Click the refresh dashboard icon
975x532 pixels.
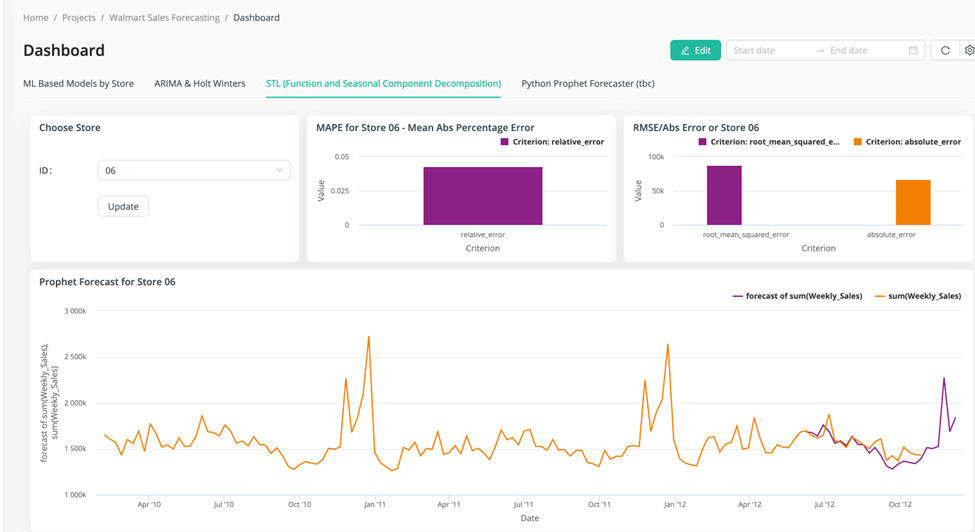945,51
